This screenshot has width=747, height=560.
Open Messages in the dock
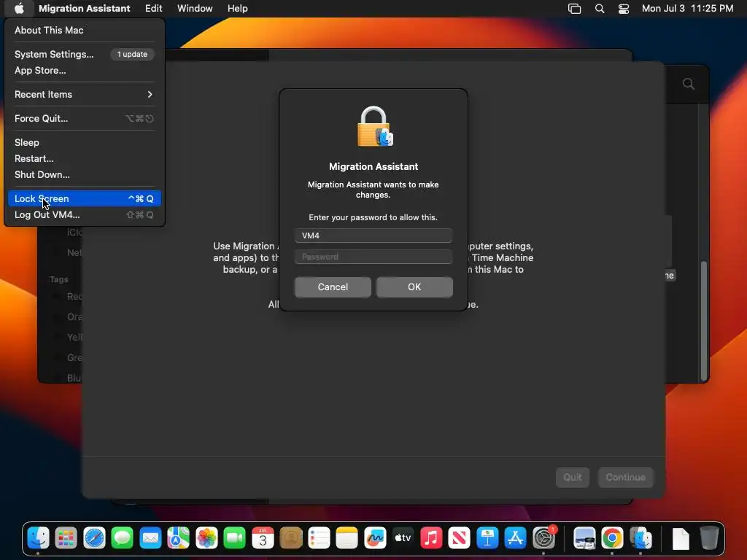point(123,538)
